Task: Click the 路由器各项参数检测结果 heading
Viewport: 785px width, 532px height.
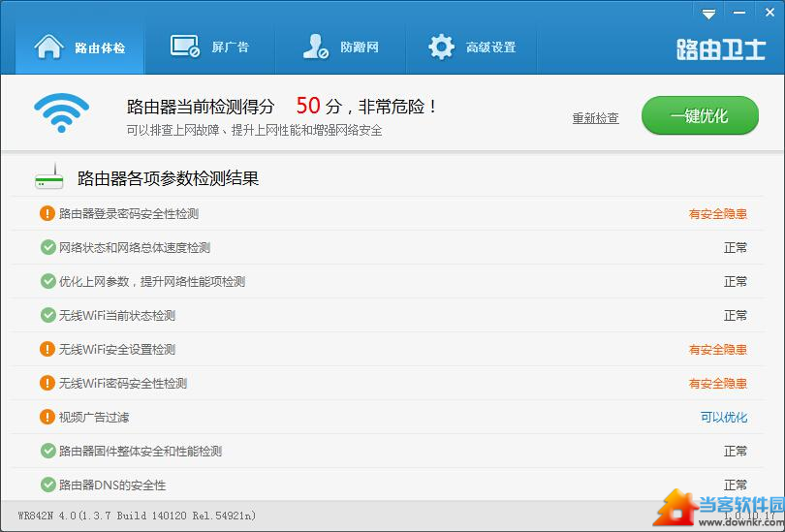Action: point(169,178)
